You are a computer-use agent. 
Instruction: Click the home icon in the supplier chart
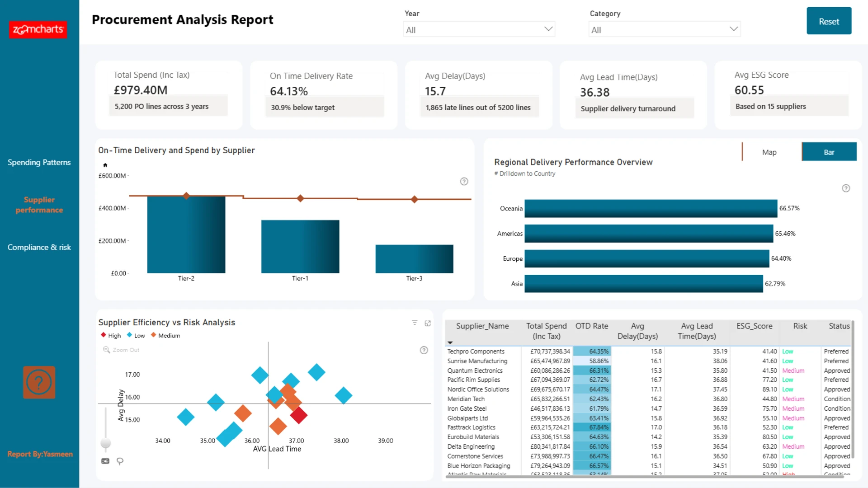tap(105, 165)
